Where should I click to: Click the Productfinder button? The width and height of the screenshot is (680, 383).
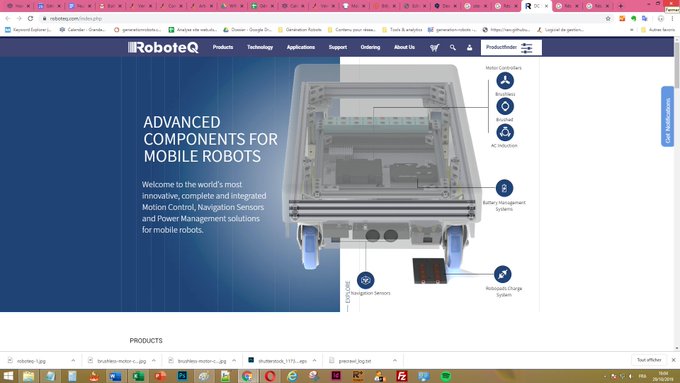pyautogui.click(x=511, y=48)
